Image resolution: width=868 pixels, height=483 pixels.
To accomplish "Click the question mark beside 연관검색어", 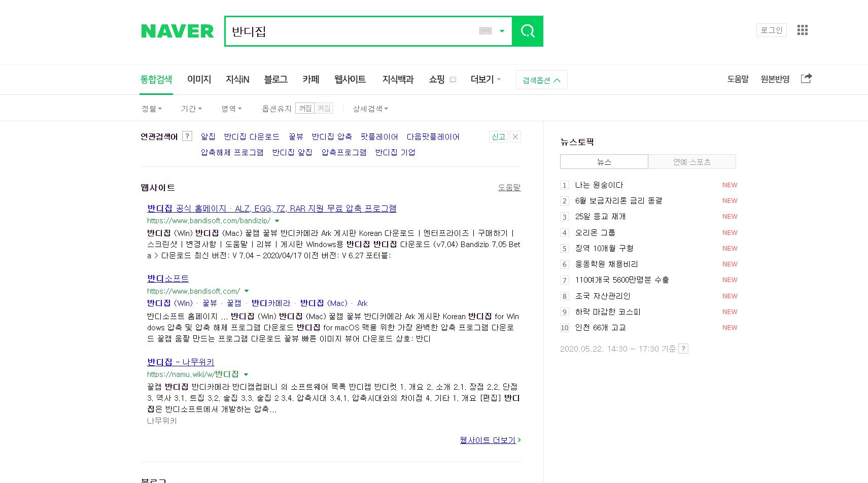I will click(187, 136).
